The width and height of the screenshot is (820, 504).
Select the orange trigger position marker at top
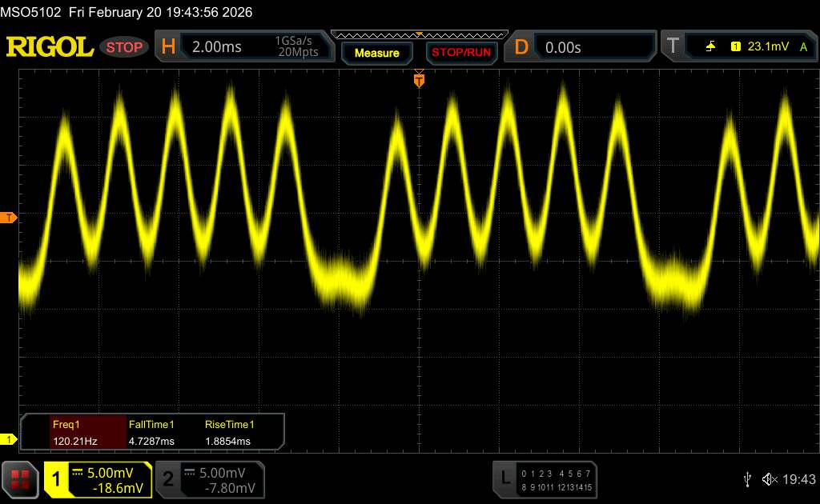click(x=419, y=80)
